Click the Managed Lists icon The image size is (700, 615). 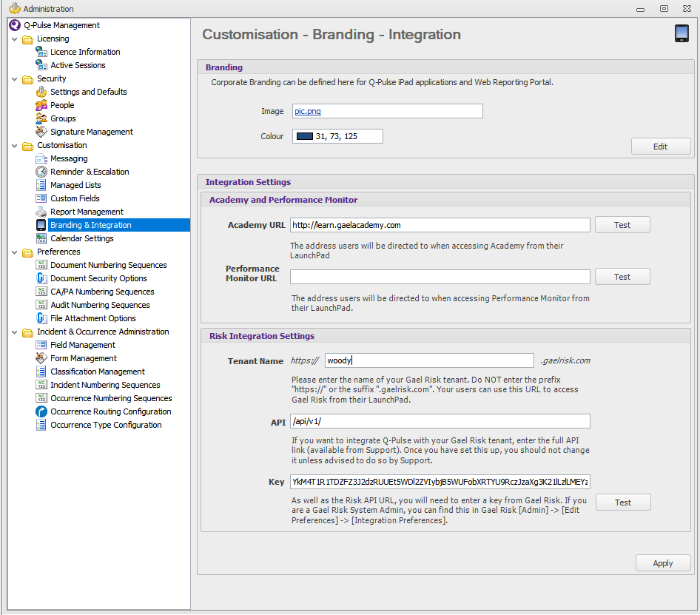pyautogui.click(x=41, y=185)
